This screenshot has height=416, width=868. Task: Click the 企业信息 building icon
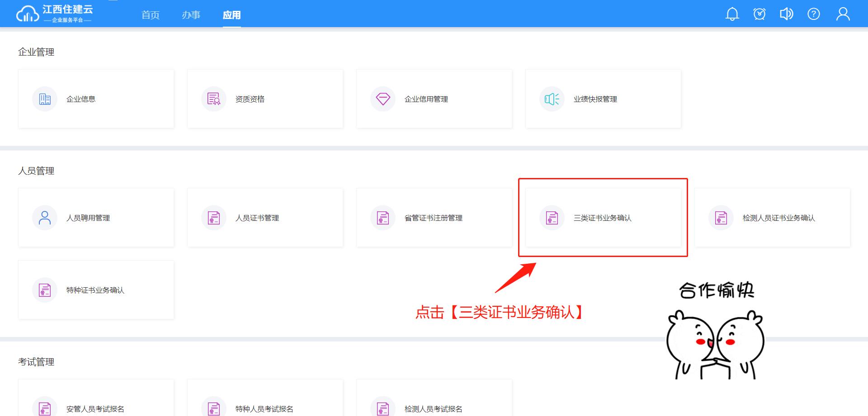point(45,99)
